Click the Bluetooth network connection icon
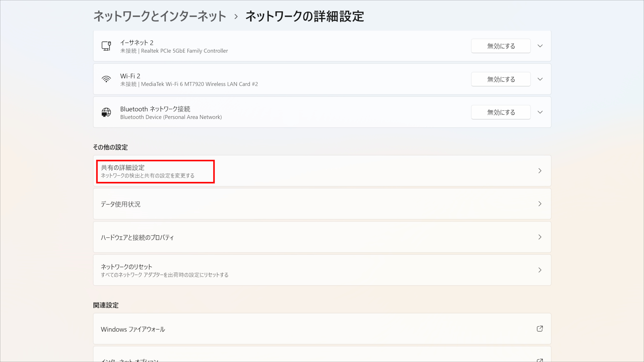 [x=106, y=112]
